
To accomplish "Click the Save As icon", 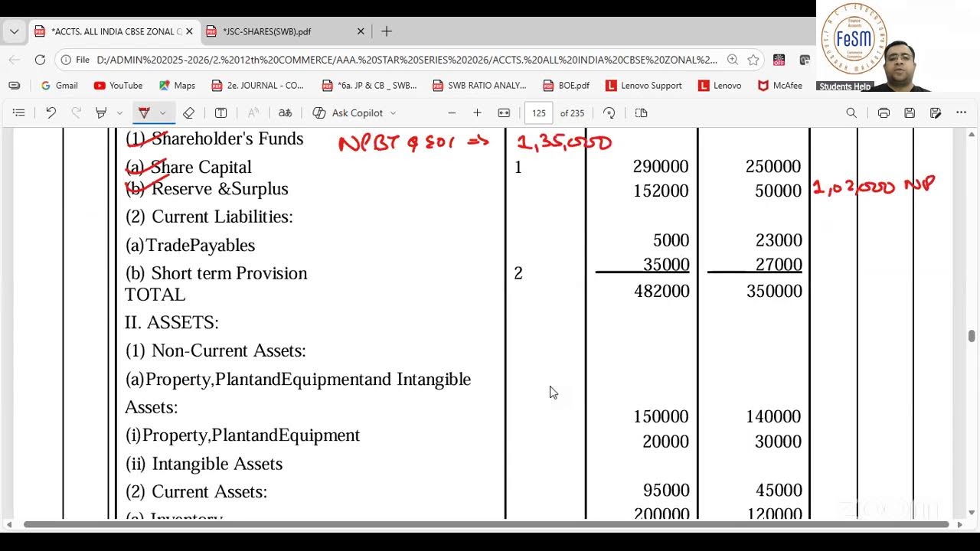I will (936, 112).
